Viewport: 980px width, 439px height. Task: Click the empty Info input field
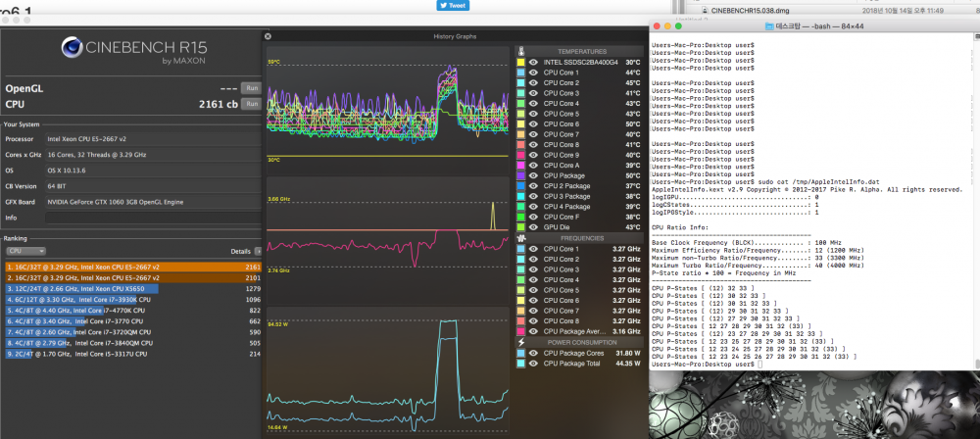(153, 218)
